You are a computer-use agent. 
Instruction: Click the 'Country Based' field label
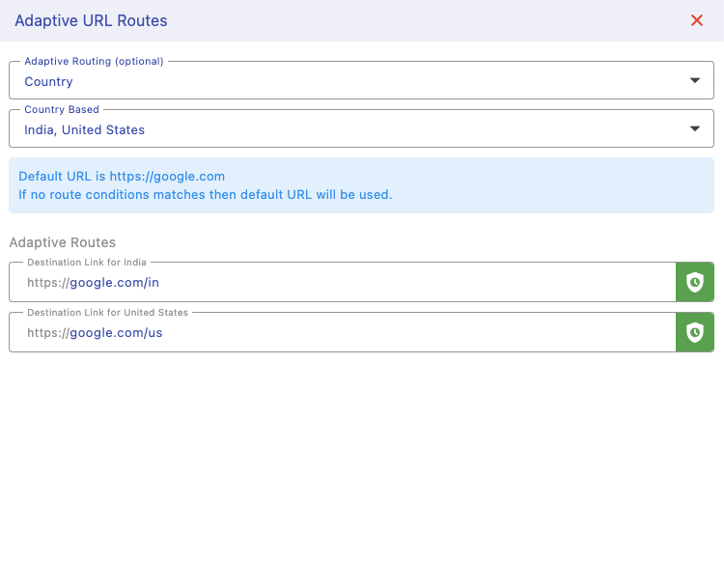(62, 110)
